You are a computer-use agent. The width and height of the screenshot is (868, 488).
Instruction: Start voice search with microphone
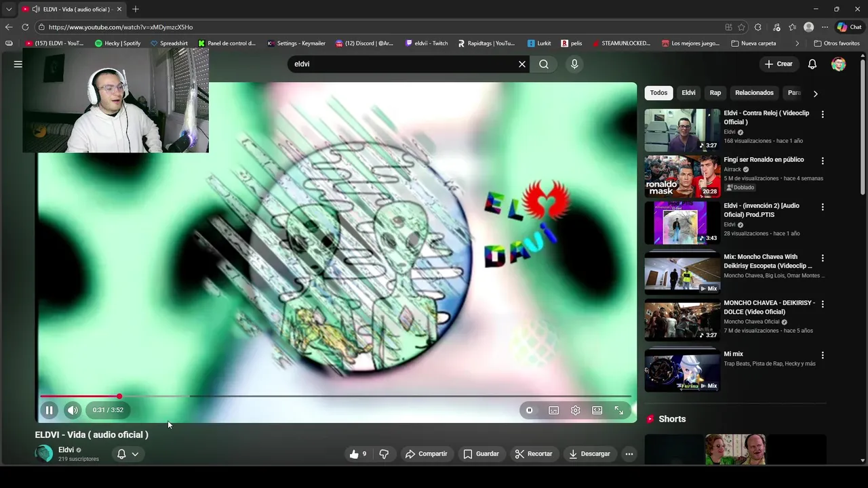click(574, 64)
